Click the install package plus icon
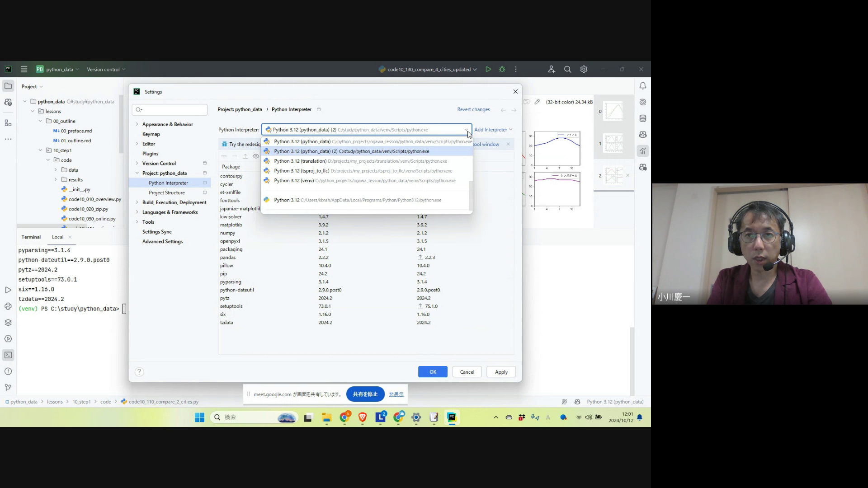Viewport: 868px width, 488px height. pyautogui.click(x=224, y=156)
